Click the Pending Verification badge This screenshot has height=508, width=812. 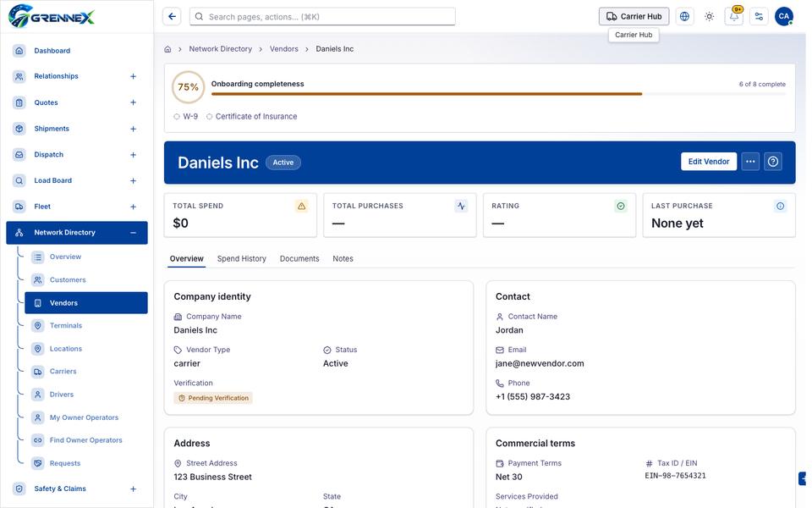(213, 398)
